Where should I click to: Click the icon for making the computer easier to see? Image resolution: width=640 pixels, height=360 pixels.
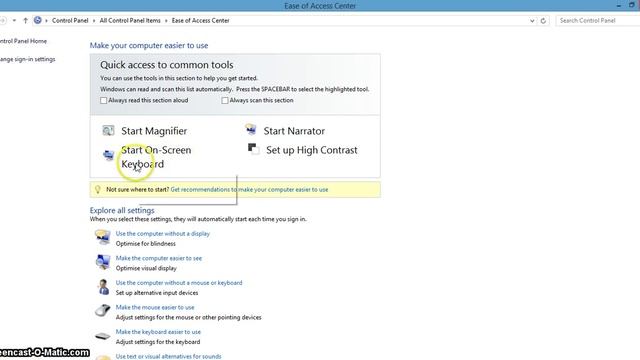103,262
